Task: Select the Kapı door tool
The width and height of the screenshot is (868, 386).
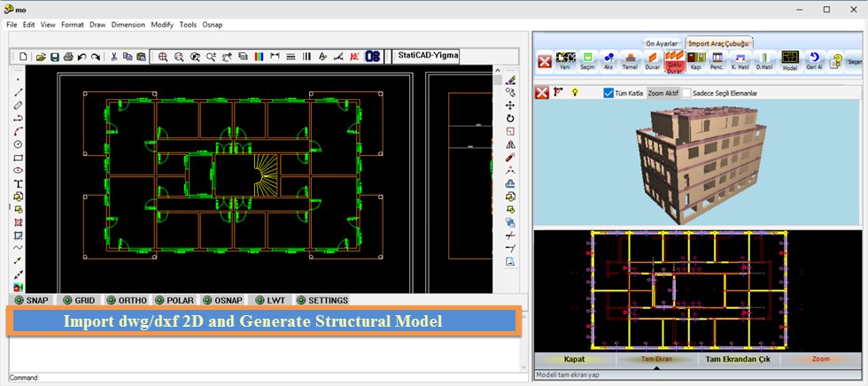Action: tap(695, 60)
